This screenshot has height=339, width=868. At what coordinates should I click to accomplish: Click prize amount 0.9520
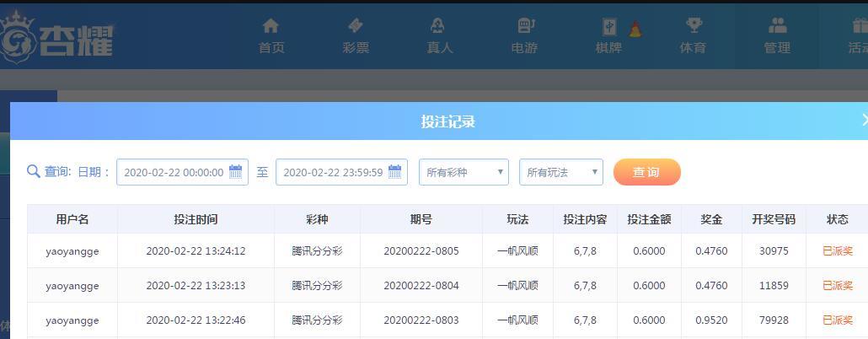coord(711,320)
